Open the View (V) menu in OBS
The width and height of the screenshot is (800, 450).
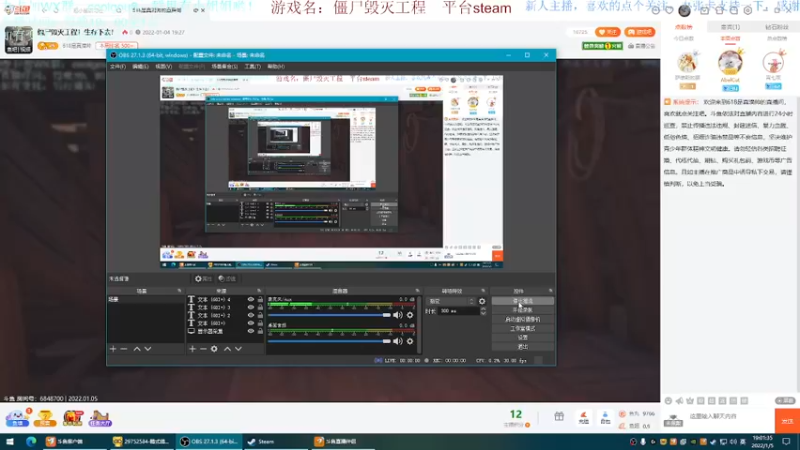[x=163, y=66]
